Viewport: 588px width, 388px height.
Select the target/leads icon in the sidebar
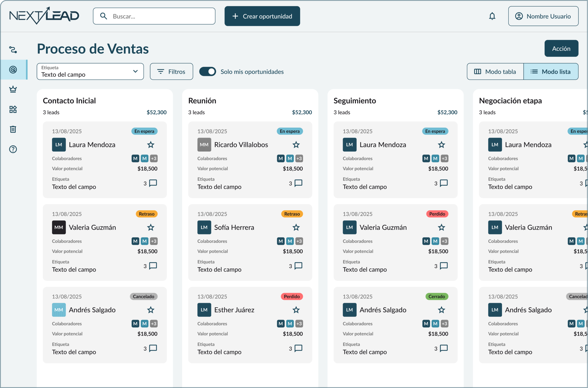pos(13,70)
